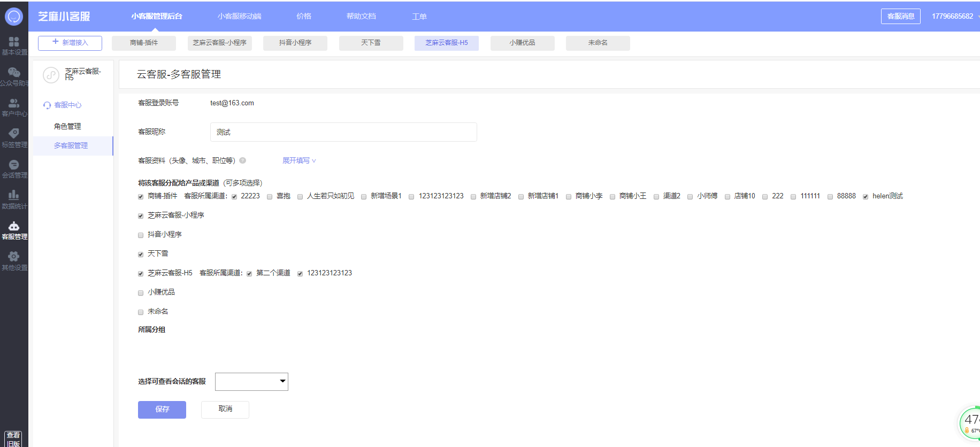Toggle the 商铺-插件 product checkbox
Image resolution: width=980 pixels, height=447 pixels.
coord(141,197)
